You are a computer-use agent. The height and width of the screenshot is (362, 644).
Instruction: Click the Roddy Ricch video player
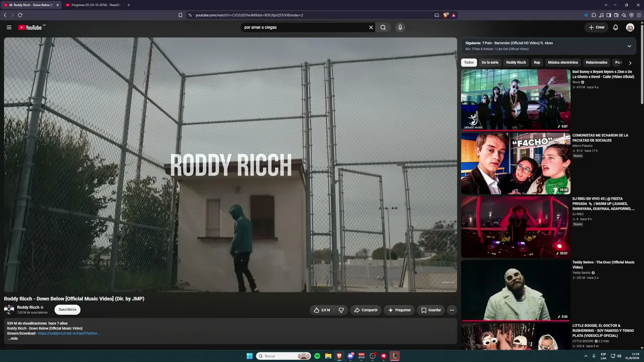[x=230, y=164]
